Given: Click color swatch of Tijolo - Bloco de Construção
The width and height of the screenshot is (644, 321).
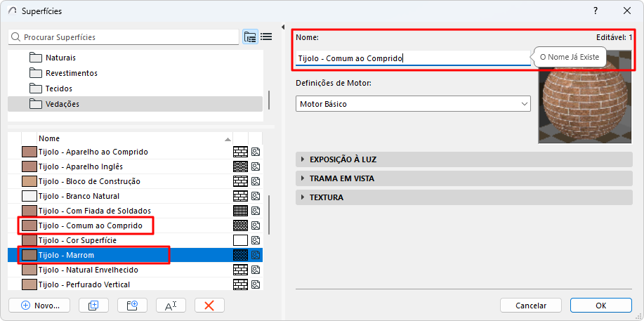Looking at the screenshot, I should [x=29, y=181].
